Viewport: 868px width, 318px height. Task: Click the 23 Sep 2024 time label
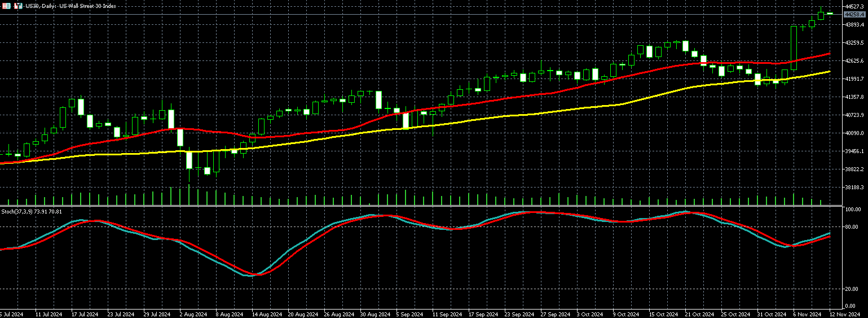pyautogui.click(x=519, y=313)
